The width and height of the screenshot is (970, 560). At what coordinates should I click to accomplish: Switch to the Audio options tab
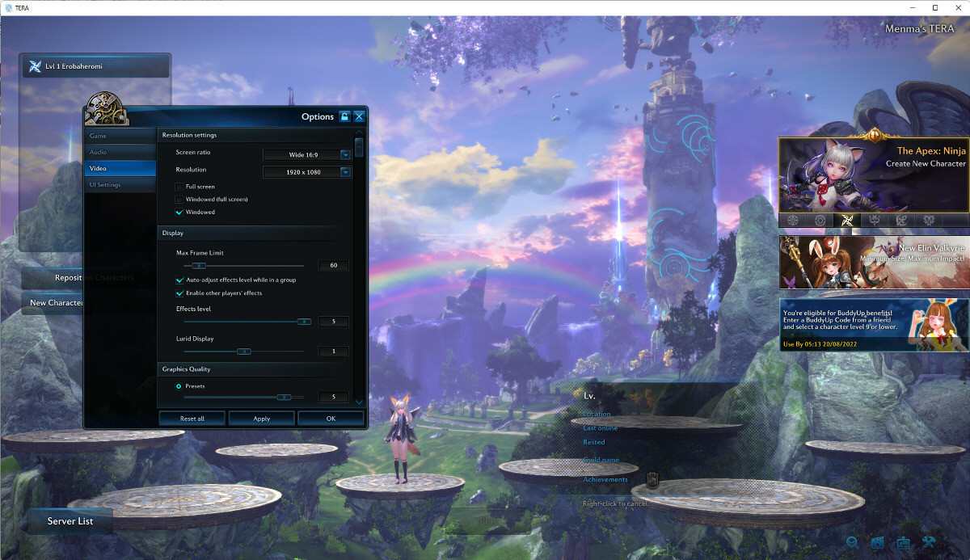(x=120, y=152)
